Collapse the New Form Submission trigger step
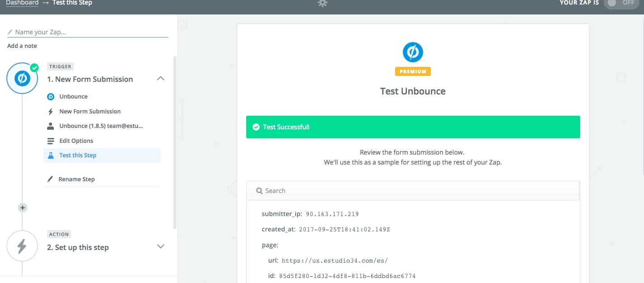Image resolution: width=644 pixels, height=283 pixels. coord(160,79)
